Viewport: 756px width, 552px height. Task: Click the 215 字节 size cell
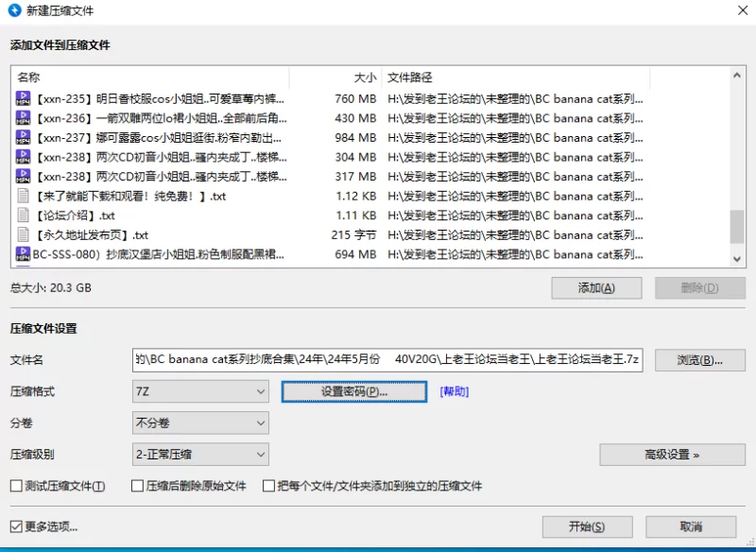coord(353,234)
